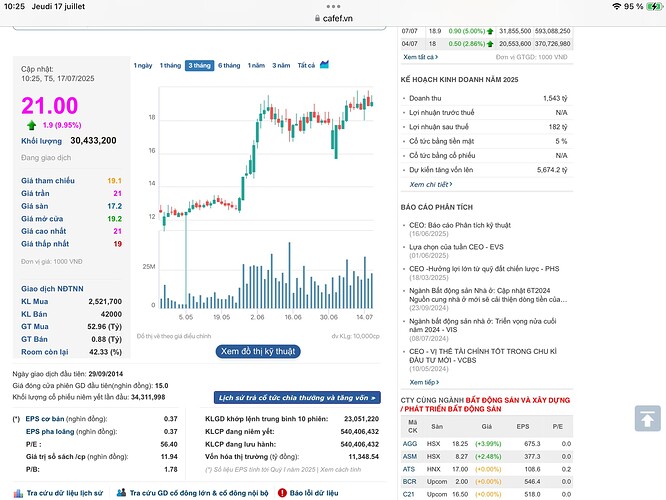This screenshot has height=500, width=666.
Task: Click Báo lỗi dữ liệu link
Action: click(314, 493)
